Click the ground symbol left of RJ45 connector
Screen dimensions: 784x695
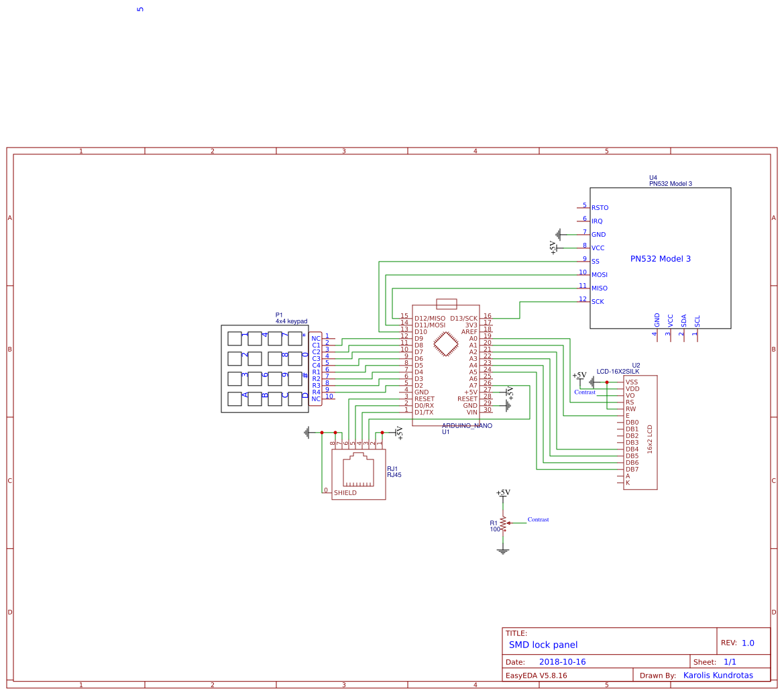(307, 433)
